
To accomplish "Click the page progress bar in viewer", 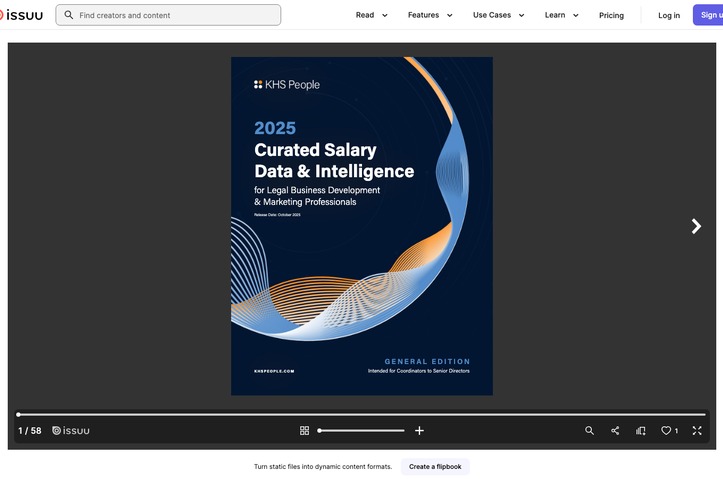I will click(362, 414).
